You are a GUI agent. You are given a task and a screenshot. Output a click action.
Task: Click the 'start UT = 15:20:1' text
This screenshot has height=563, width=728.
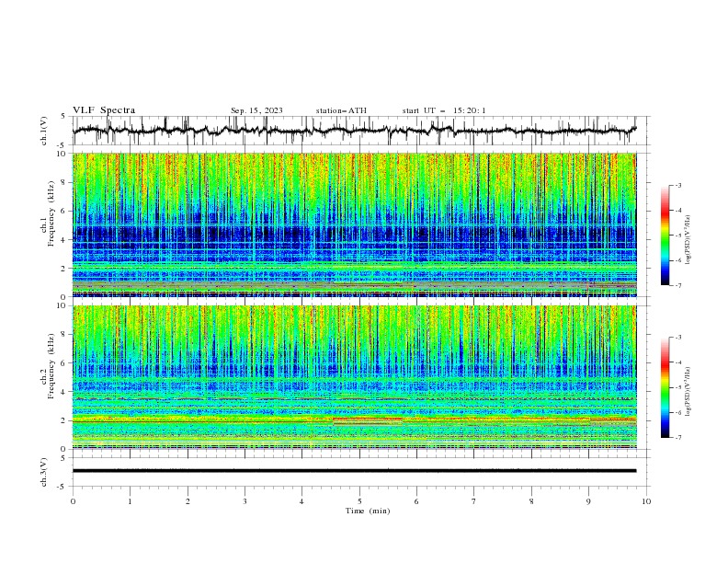(x=444, y=110)
